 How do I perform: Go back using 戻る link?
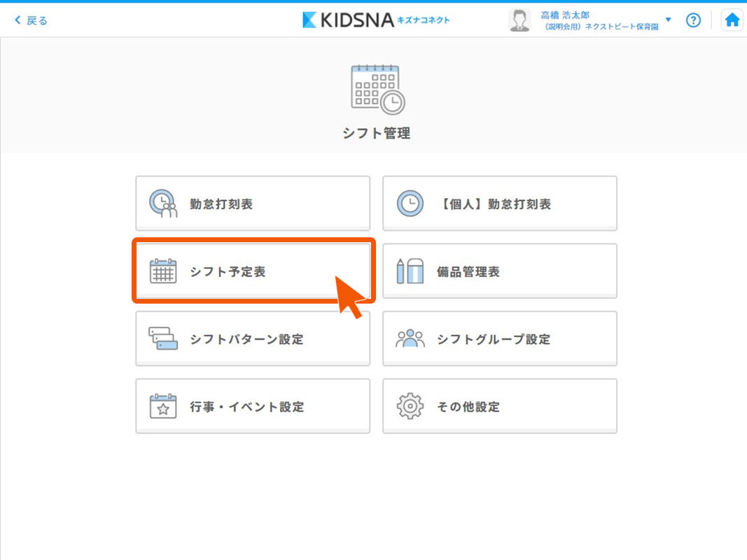coord(32,20)
